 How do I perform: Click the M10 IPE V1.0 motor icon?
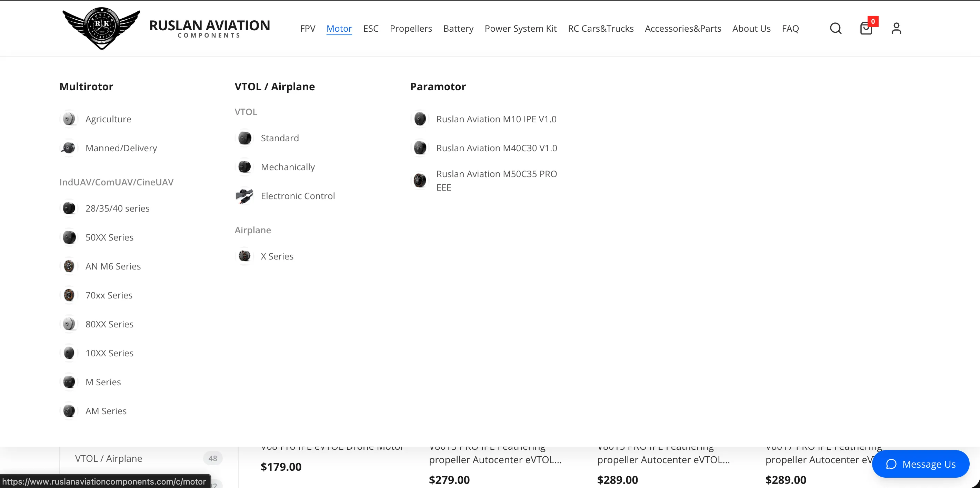(420, 119)
